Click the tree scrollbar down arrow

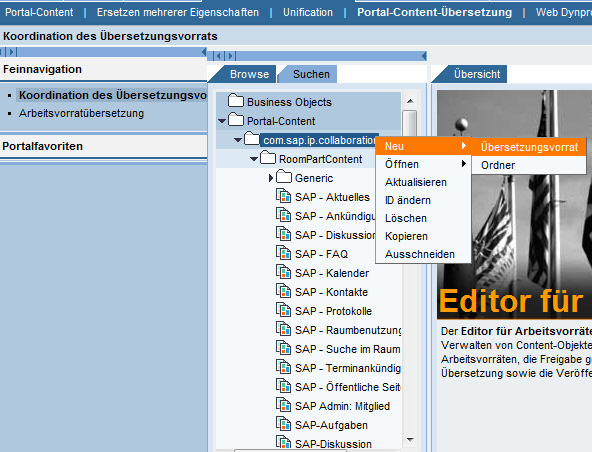(410, 440)
